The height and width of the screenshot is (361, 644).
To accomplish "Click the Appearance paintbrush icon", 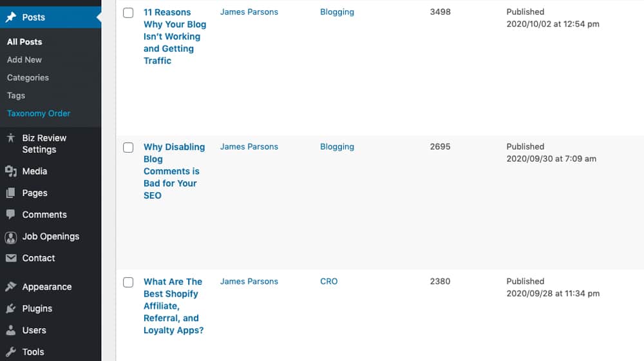I will [x=11, y=287].
